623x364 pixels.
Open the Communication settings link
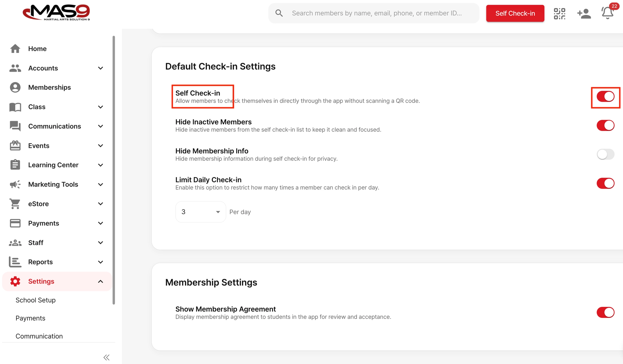pos(39,336)
